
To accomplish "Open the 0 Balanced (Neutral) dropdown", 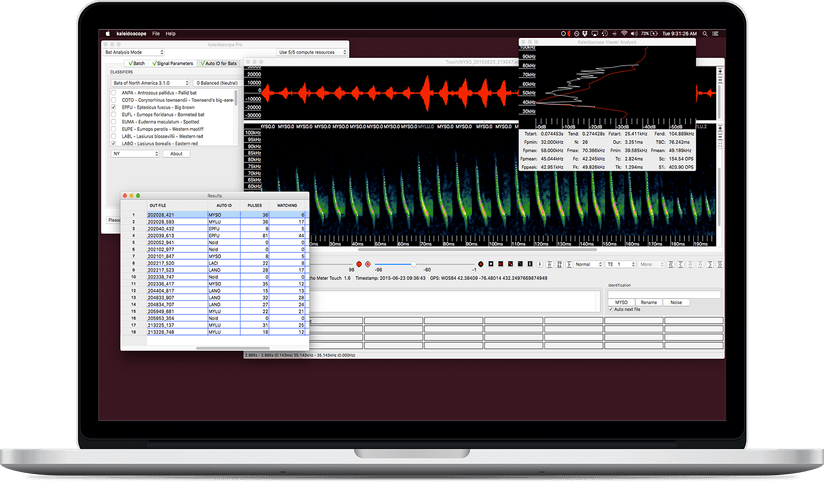I will tap(217, 83).
